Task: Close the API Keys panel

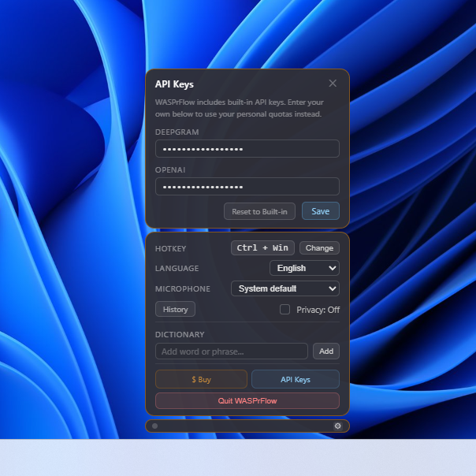Action: 333,84
